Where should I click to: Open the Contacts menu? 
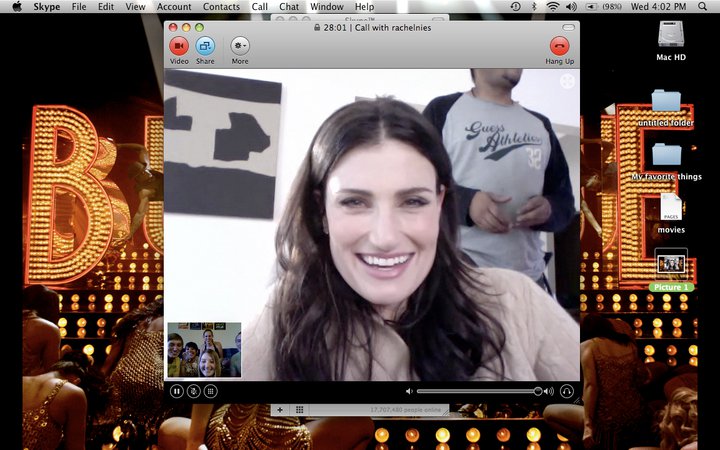pos(221,7)
